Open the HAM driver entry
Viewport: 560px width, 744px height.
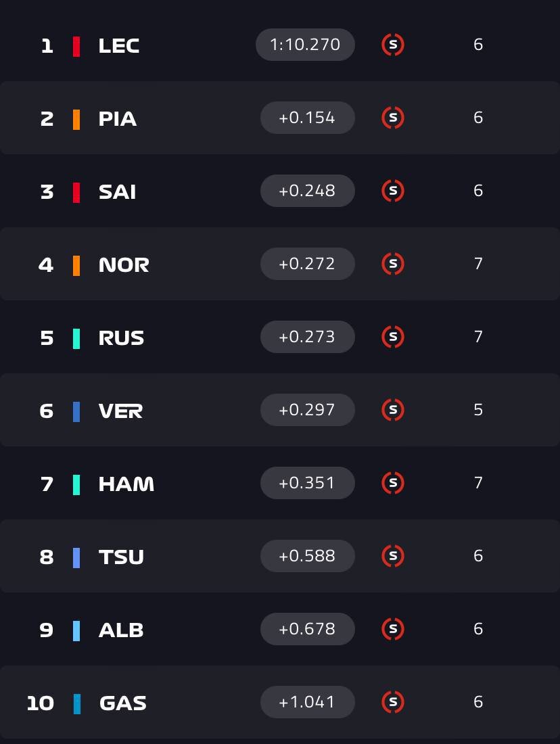126,484
